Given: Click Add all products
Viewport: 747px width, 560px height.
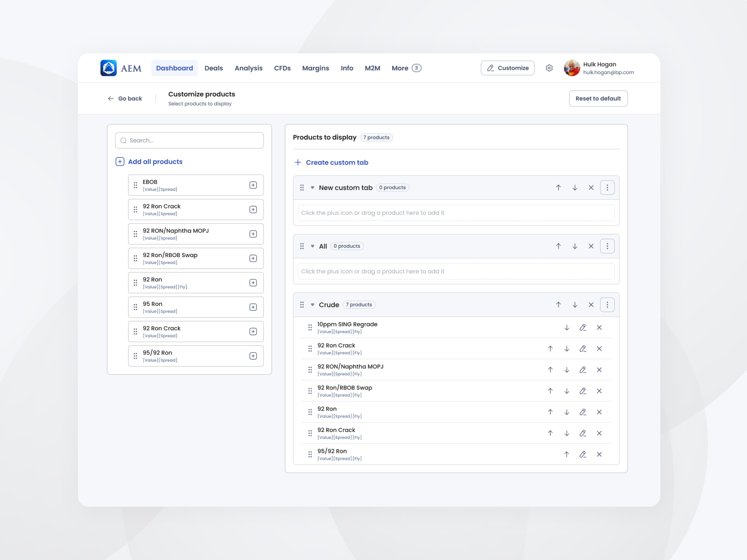Looking at the screenshot, I should pyautogui.click(x=149, y=161).
